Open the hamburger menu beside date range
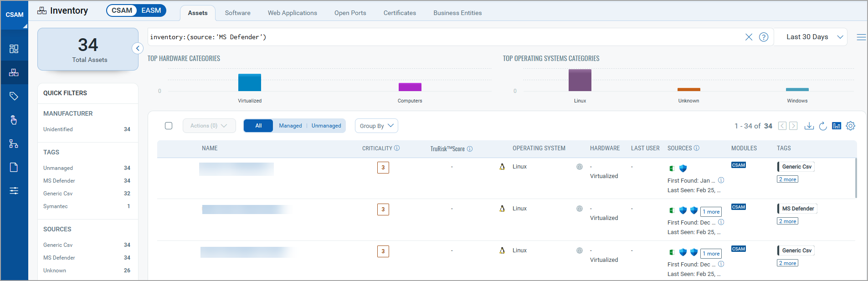This screenshot has width=868, height=281. (861, 37)
